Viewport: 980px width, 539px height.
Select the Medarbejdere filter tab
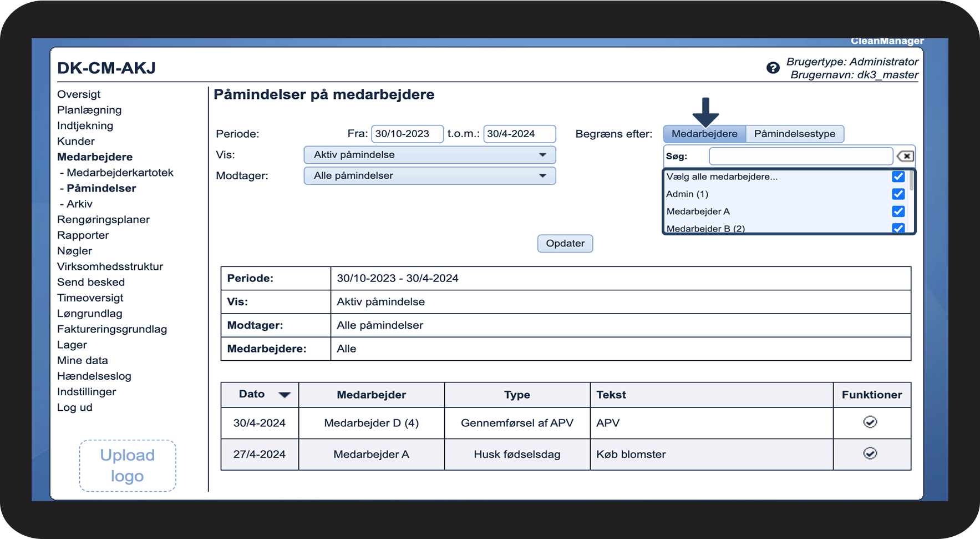point(704,134)
